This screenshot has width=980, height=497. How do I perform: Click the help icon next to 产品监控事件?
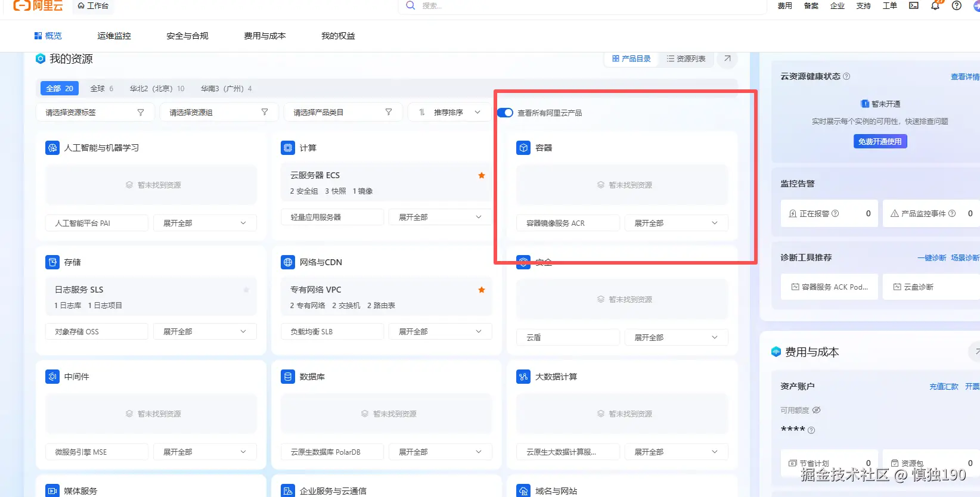(x=952, y=213)
